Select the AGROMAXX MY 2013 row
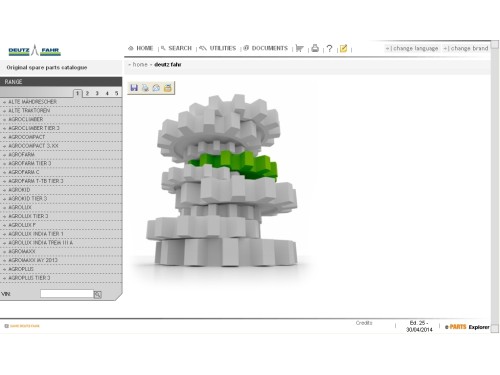The height and width of the screenshot is (375, 500). click(61, 260)
